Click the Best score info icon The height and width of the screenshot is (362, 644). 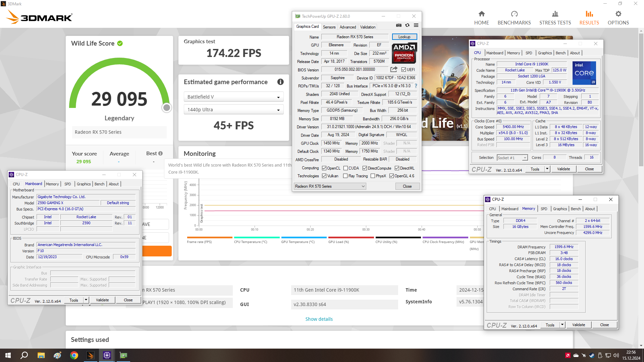[x=160, y=153]
